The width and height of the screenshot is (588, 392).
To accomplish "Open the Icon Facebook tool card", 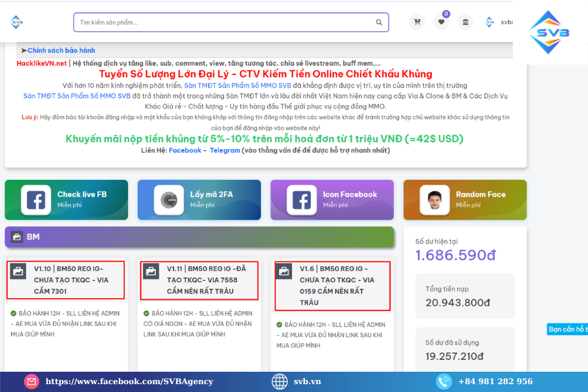I will 333,200.
